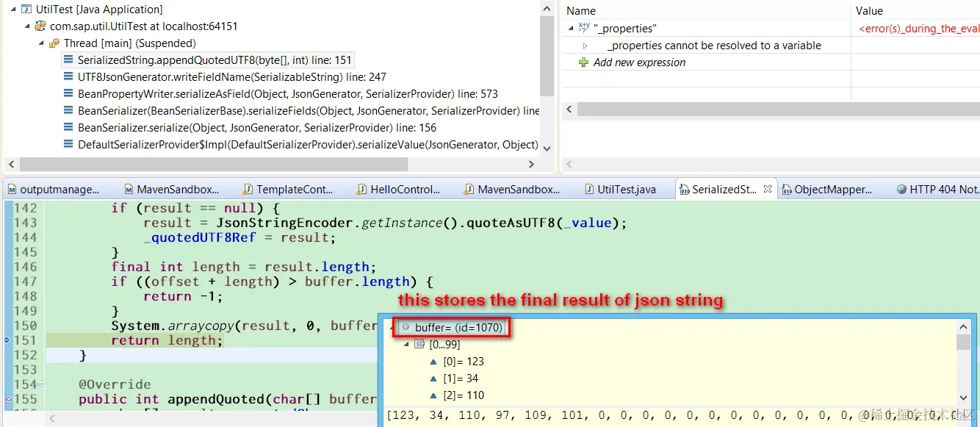Select the [2]= 110 array element

(x=464, y=395)
